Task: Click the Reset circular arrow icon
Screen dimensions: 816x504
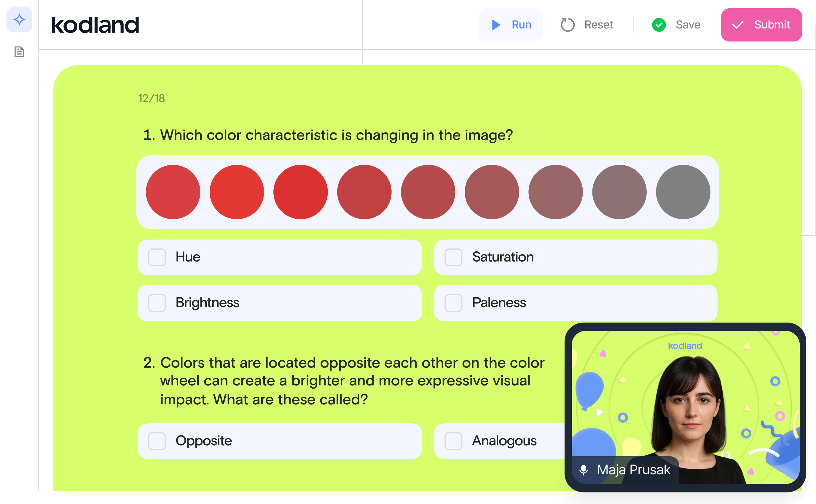Action: coord(567,25)
